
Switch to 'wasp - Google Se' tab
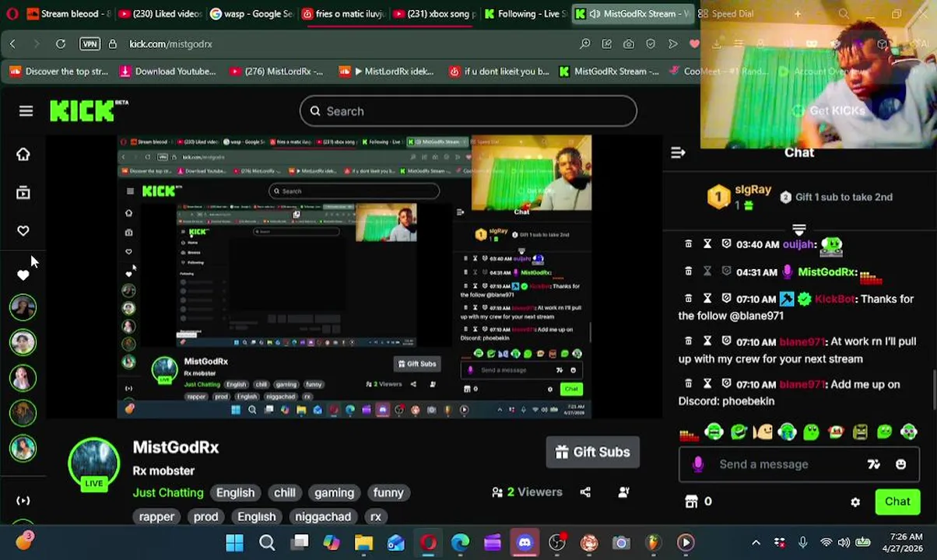[x=251, y=14]
